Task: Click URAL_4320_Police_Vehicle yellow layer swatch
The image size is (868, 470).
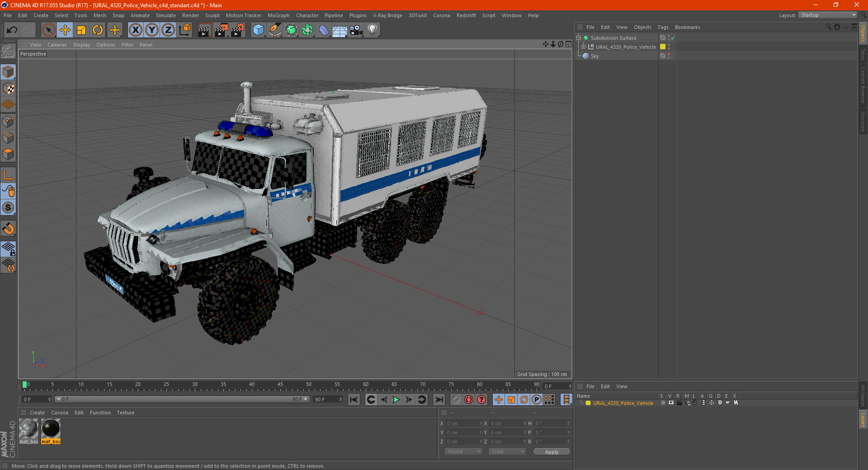Action: (663, 47)
